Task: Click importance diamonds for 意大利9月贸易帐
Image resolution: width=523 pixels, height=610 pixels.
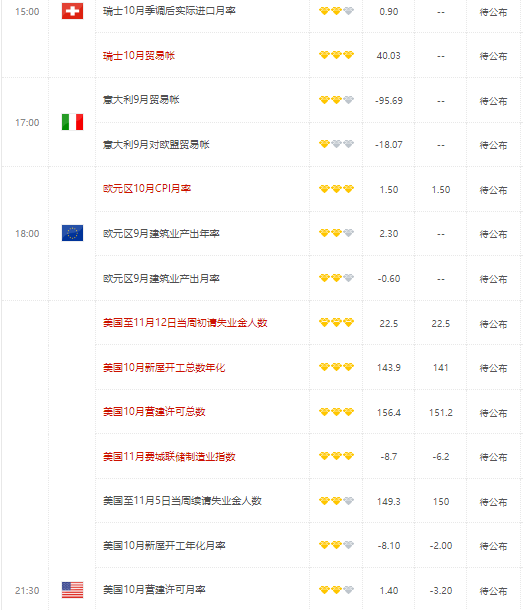Action: 336,100
